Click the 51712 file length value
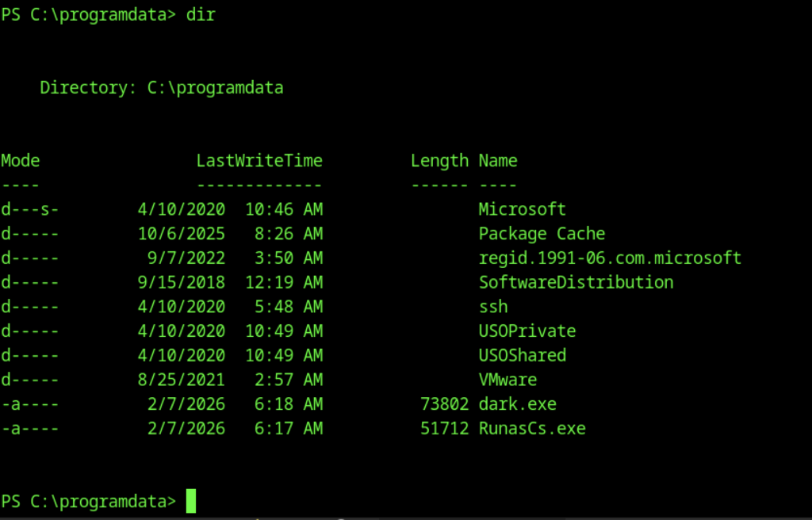 coord(444,429)
